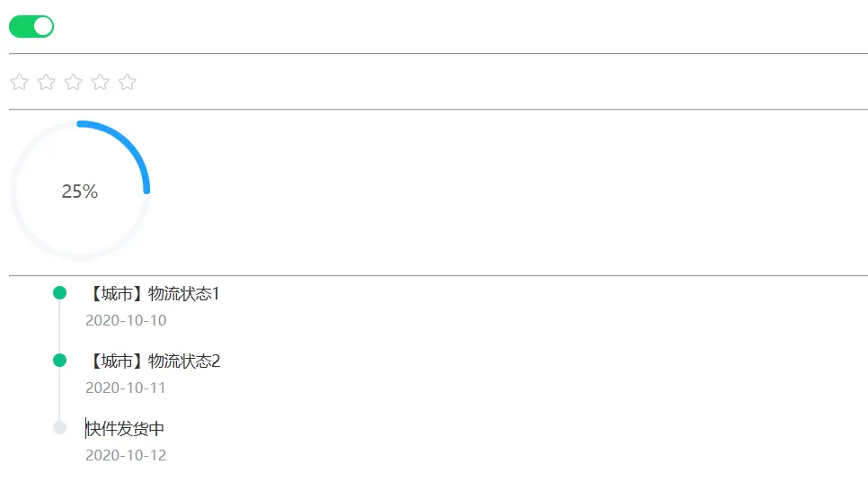Give a five-star rating
This screenshot has height=500, width=868.
click(128, 82)
